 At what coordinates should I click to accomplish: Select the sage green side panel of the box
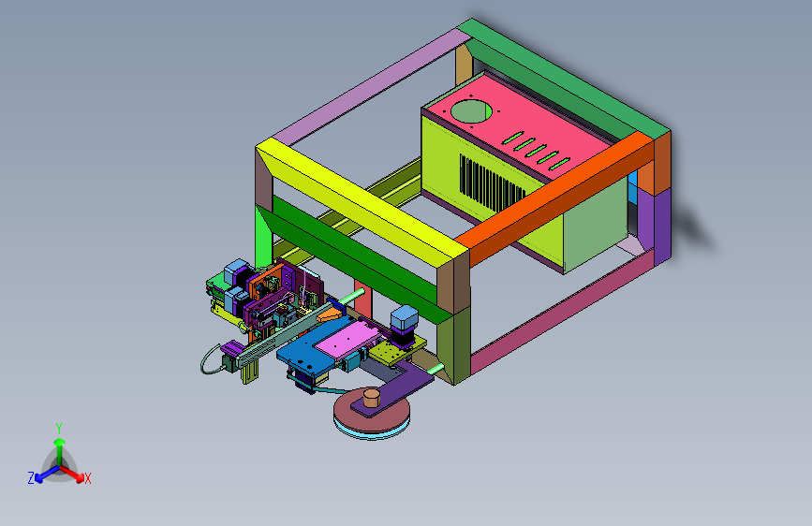[x=596, y=226]
